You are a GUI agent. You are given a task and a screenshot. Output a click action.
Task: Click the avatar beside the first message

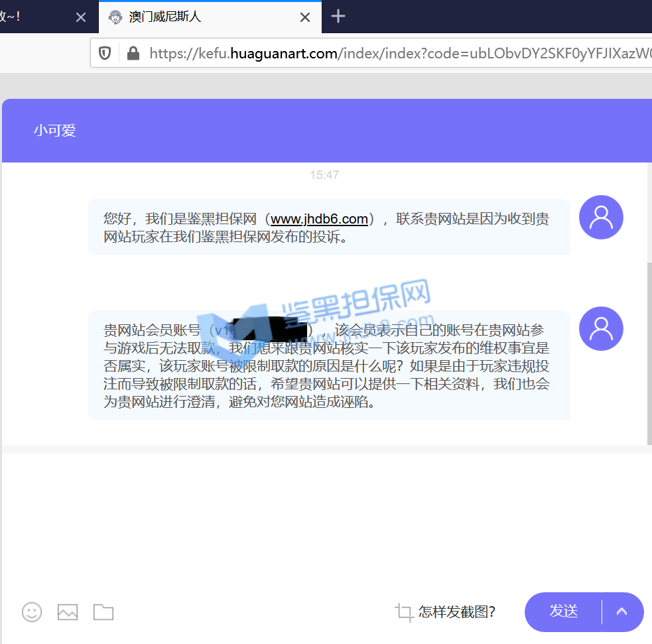(601, 217)
